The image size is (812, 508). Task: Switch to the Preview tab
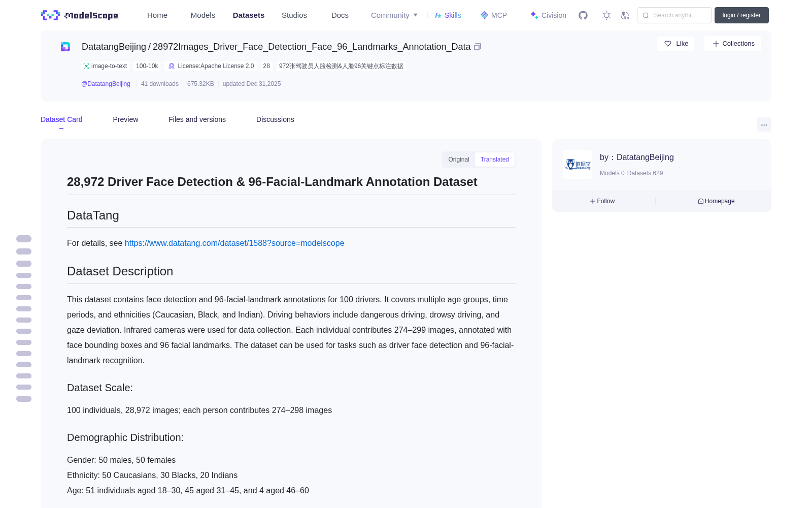tap(125, 119)
